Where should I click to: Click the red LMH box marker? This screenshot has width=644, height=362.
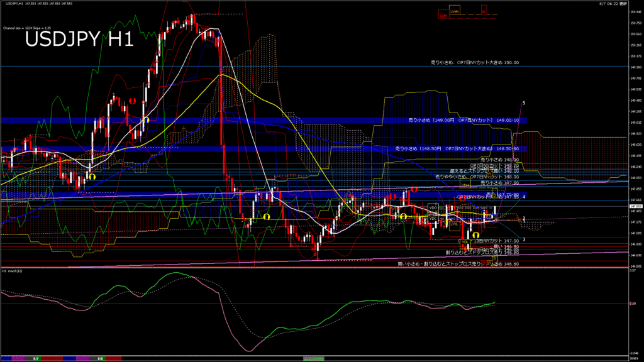(x=444, y=15)
